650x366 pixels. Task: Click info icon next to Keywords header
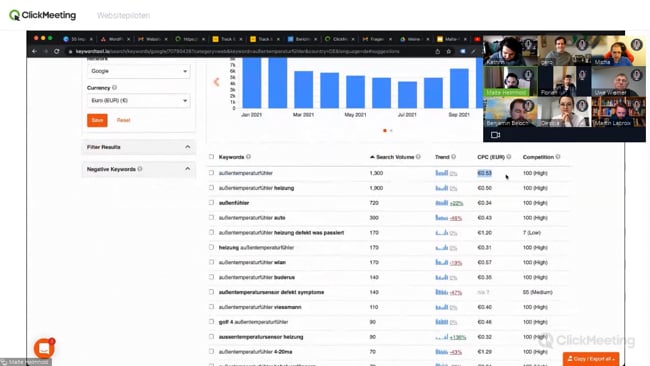(x=248, y=157)
